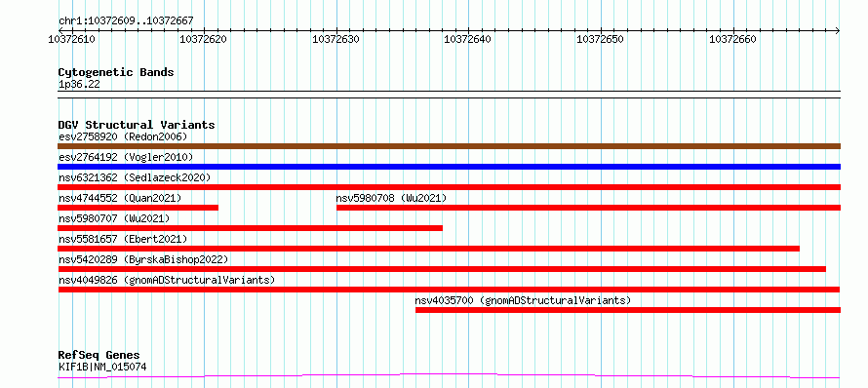Click the brown esv2758920 Redon2006 variant bar
Image resolution: width=868 pixels, height=388 pixels.
pyautogui.click(x=449, y=146)
